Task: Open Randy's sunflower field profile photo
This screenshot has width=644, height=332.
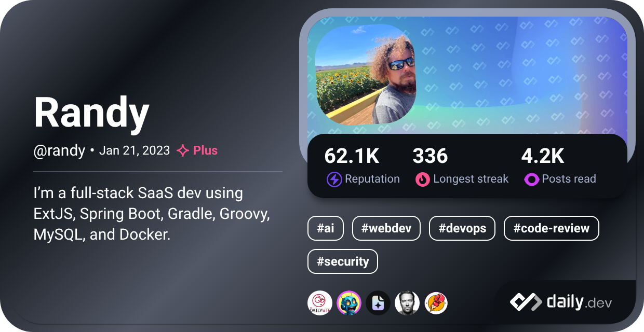Action: (366, 74)
